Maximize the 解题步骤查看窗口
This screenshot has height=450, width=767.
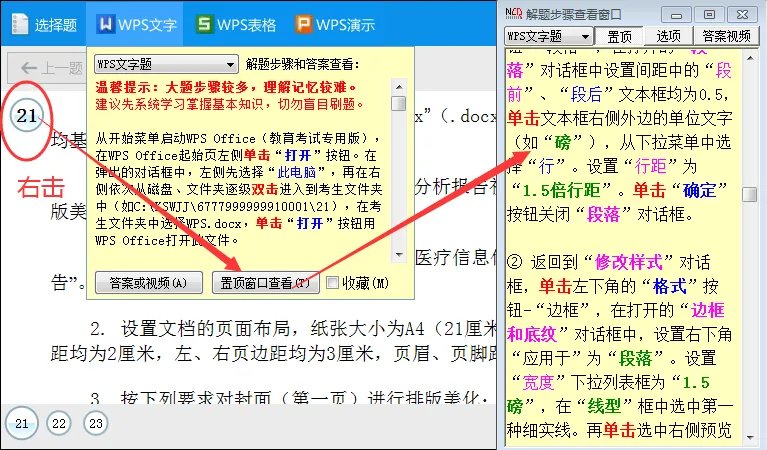click(x=709, y=15)
